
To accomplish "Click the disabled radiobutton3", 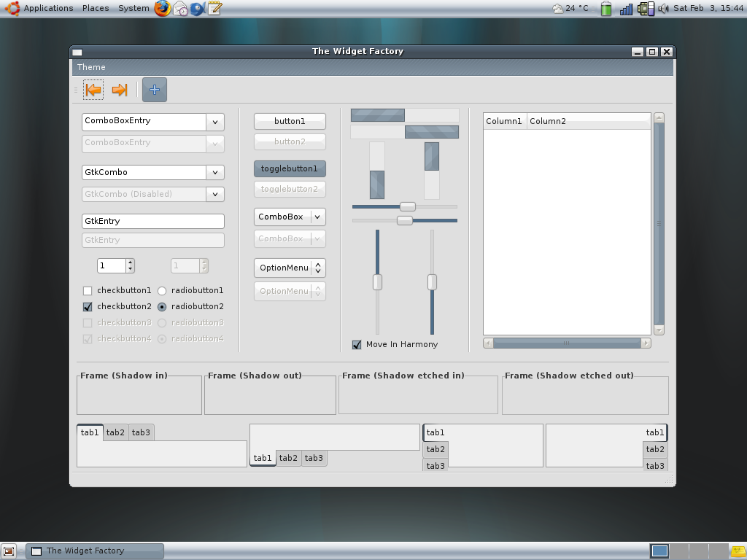I will click(162, 323).
